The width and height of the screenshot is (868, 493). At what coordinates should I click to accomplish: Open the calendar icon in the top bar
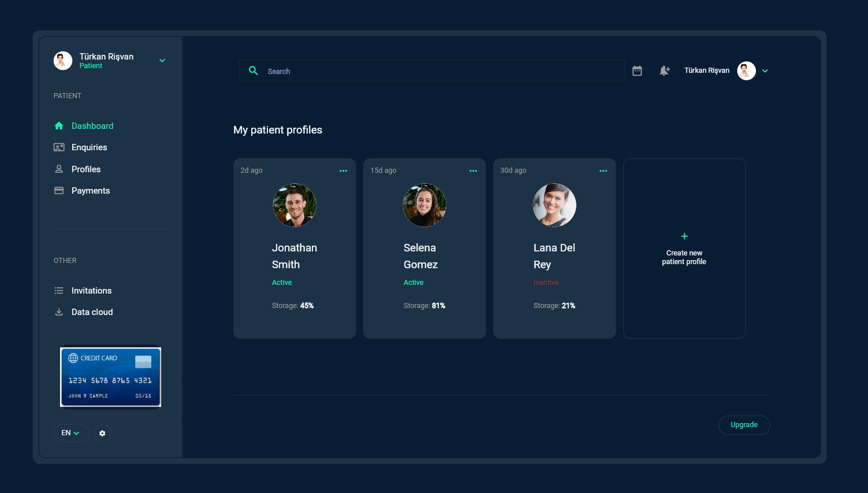point(636,70)
